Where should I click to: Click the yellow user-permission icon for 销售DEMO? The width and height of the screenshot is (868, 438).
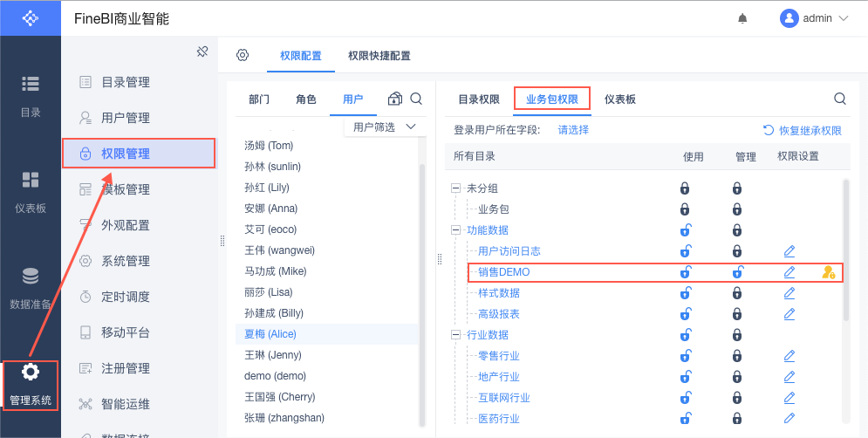(828, 272)
